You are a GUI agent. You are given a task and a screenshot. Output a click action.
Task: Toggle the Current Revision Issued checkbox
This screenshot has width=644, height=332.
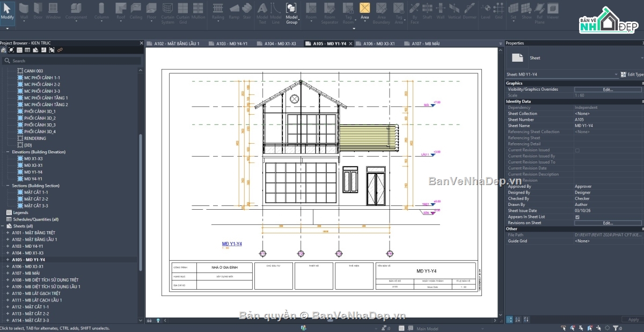coord(577,150)
